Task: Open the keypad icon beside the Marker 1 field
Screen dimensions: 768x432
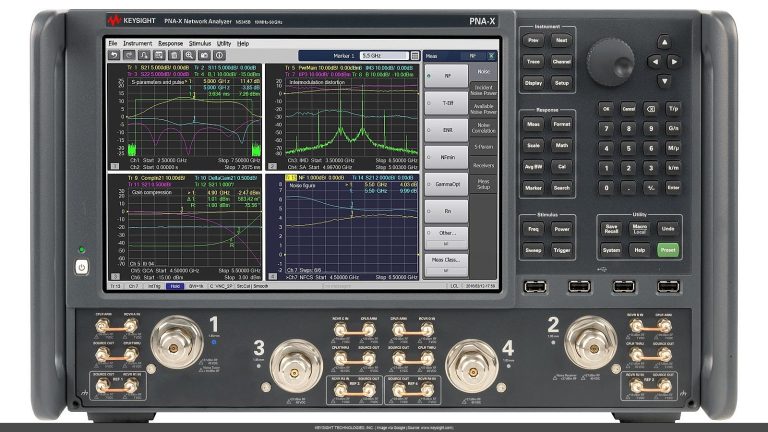Action: click(415, 56)
